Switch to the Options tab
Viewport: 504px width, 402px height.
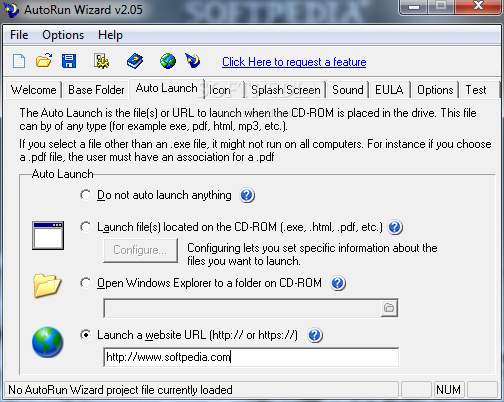click(x=435, y=90)
